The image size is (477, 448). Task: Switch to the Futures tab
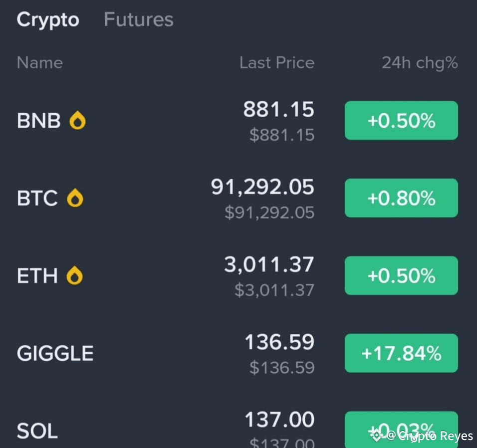pos(138,19)
